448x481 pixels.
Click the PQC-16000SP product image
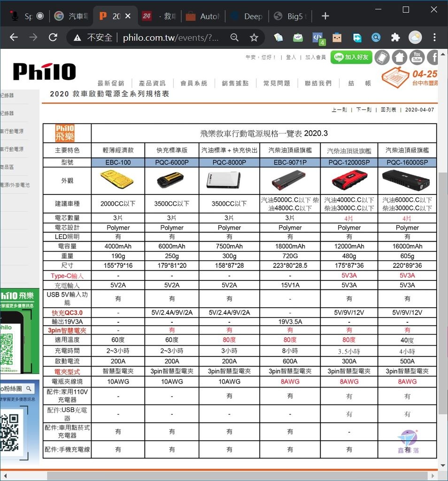pos(406,181)
